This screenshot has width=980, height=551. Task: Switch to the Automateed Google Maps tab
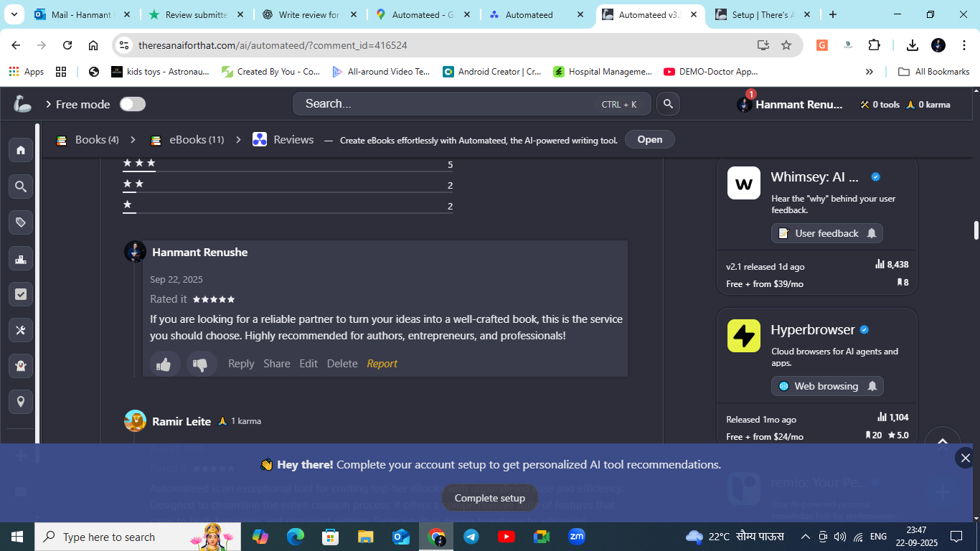click(x=423, y=14)
